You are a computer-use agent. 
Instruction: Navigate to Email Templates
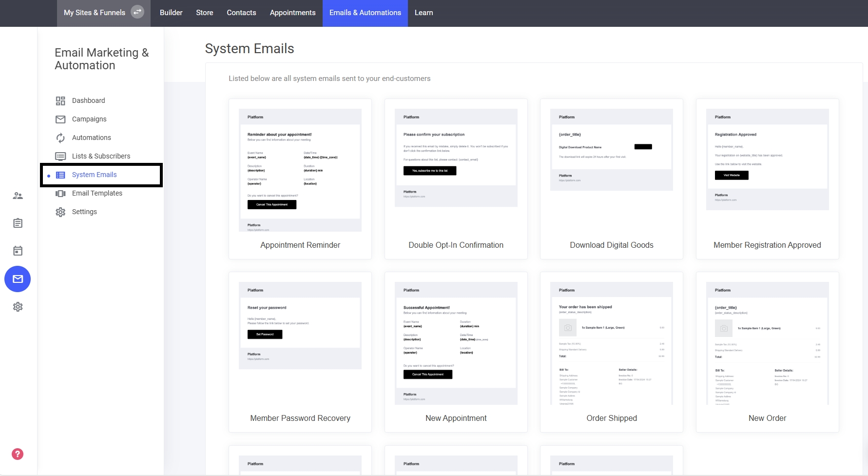(97, 193)
